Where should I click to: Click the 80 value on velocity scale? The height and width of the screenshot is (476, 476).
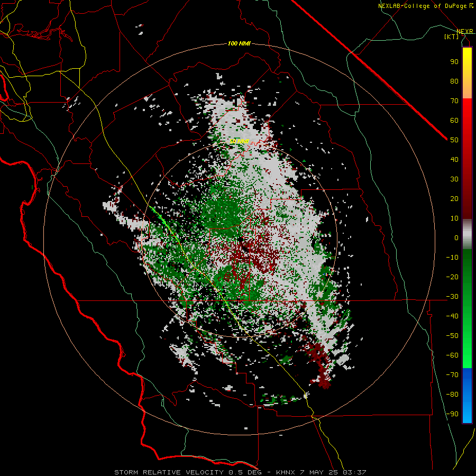454,81
